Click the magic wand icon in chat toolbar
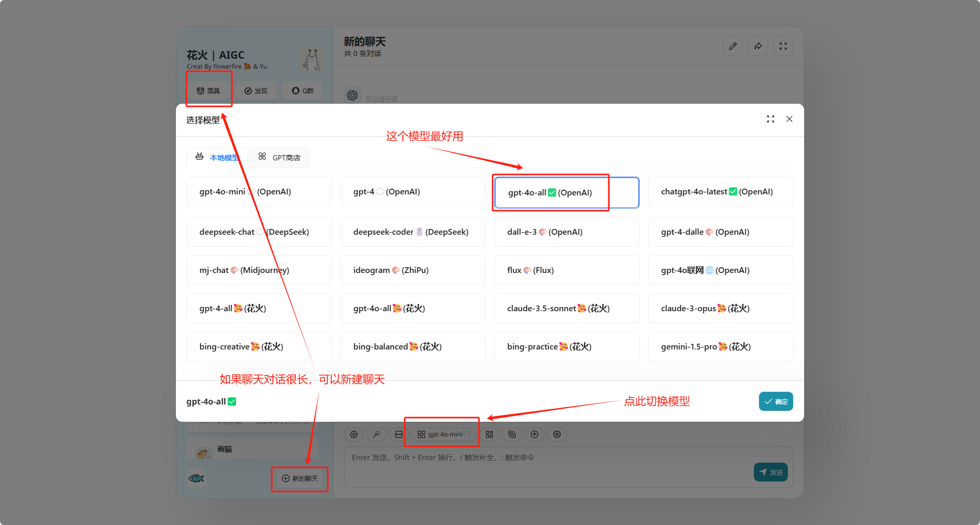The image size is (980, 525). coord(376,434)
